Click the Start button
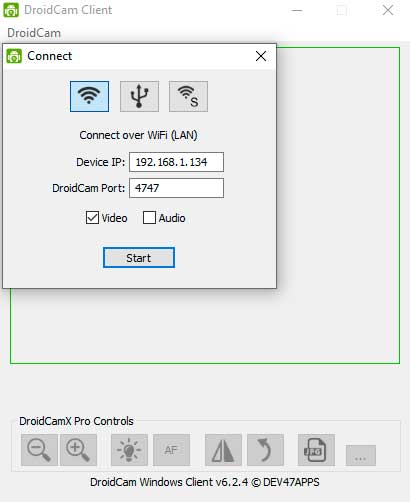The width and height of the screenshot is (410, 502). coord(139,258)
